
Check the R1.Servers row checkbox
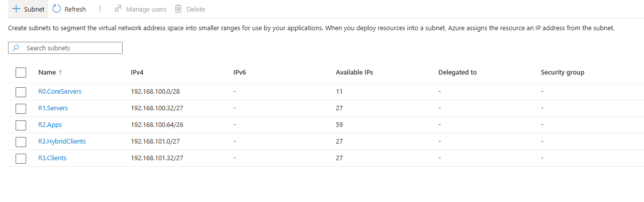tap(21, 108)
